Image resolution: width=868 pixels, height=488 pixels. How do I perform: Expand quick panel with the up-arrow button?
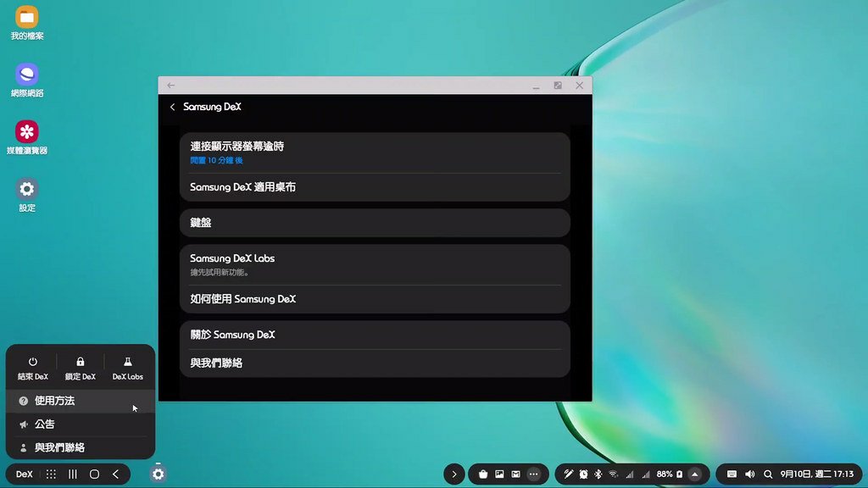[695, 474]
